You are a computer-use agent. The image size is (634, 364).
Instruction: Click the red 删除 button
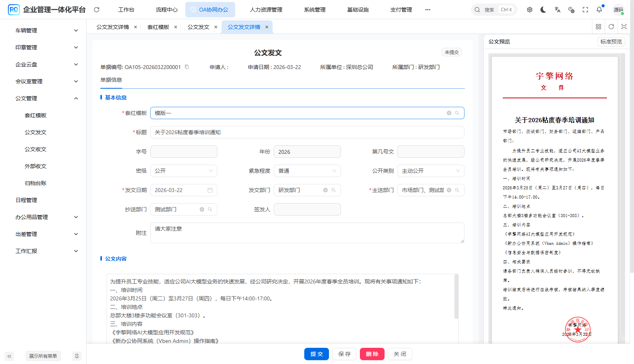click(x=372, y=354)
